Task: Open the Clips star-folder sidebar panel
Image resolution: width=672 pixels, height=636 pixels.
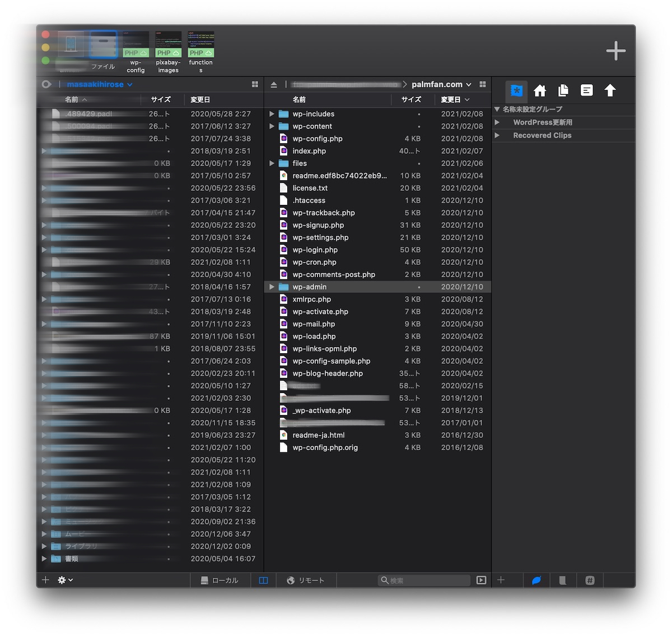Action: (x=516, y=91)
